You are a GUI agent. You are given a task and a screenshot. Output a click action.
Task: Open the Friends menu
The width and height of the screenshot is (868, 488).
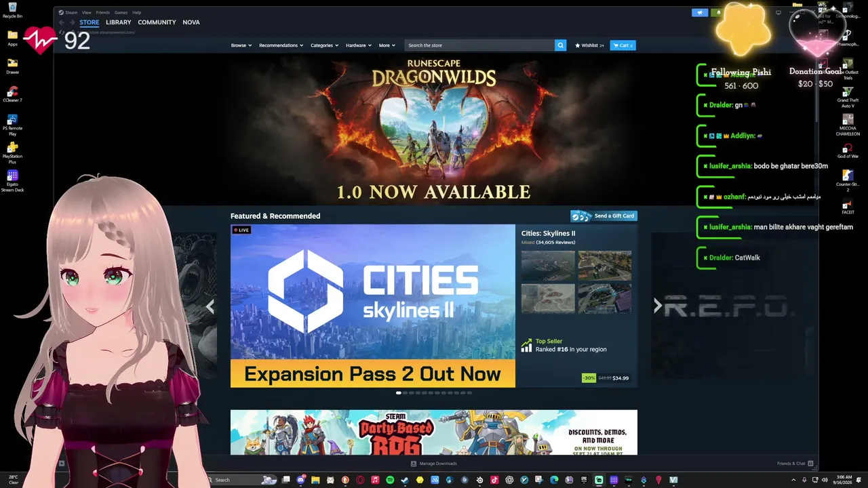click(x=103, y=12)
